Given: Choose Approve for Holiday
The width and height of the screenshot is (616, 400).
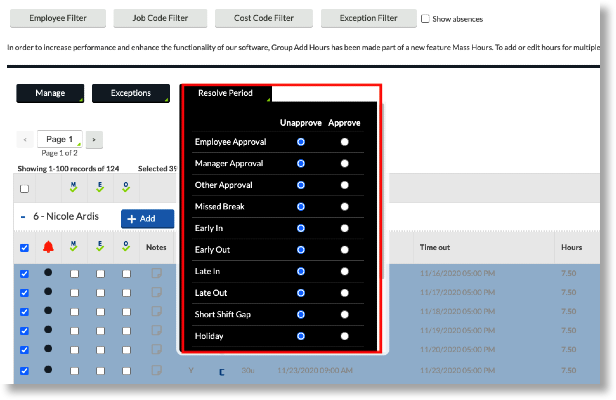Looking at the screenshot, I should pos(345,336).
